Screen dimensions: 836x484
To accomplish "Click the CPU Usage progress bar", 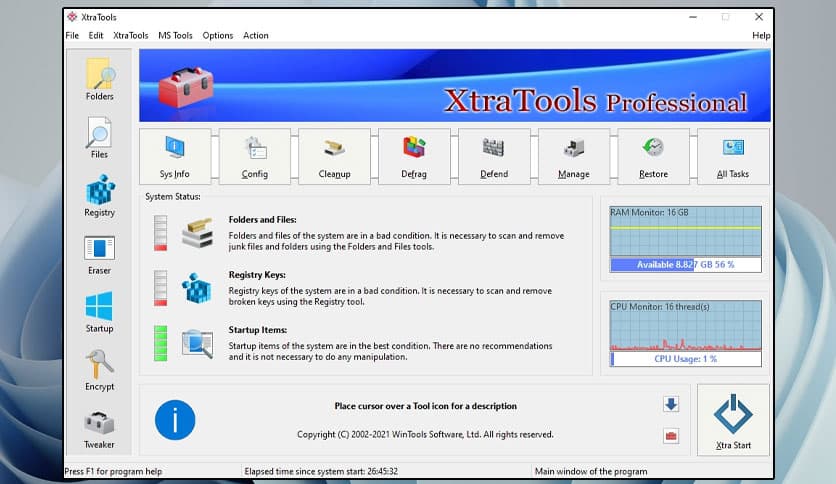I will click(686, 359).
